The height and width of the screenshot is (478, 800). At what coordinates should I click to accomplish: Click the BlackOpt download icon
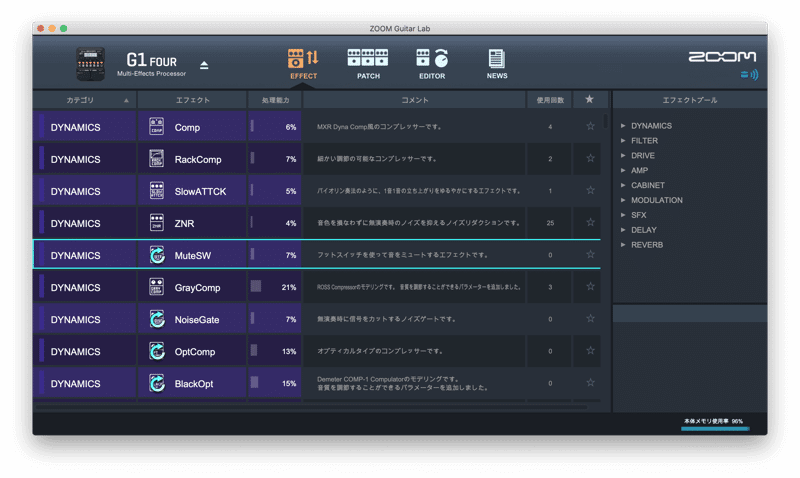pos(157,383)
